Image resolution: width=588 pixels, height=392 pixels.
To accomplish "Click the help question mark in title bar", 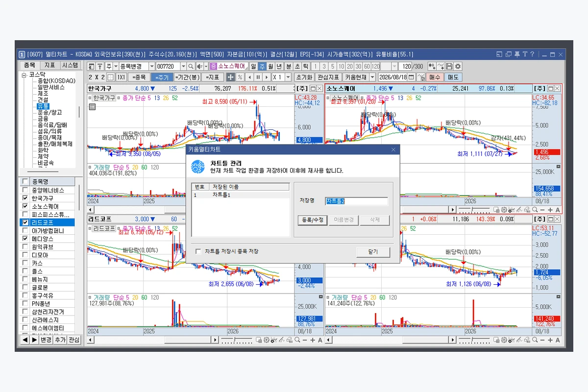I will [x=532, y=54].
